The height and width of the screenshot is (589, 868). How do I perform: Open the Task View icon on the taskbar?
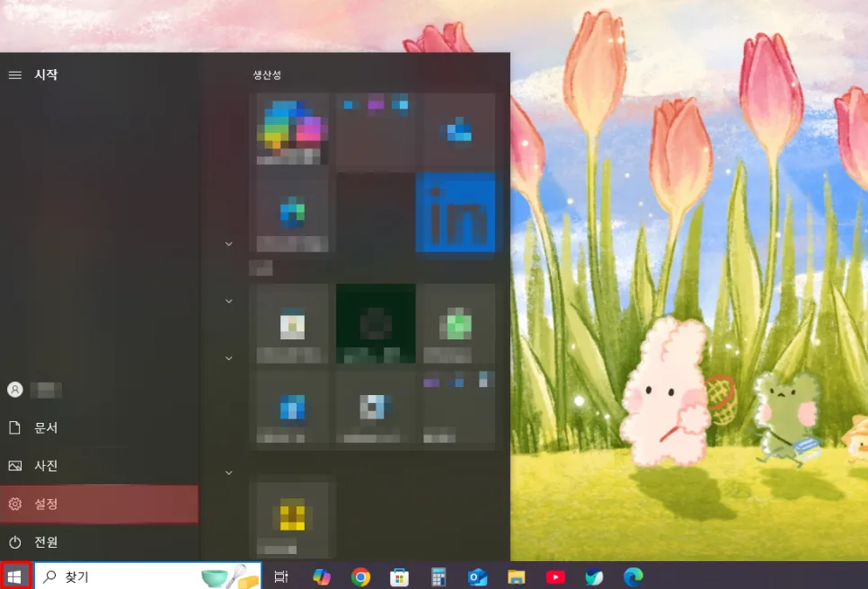click(x=281, y=576)
